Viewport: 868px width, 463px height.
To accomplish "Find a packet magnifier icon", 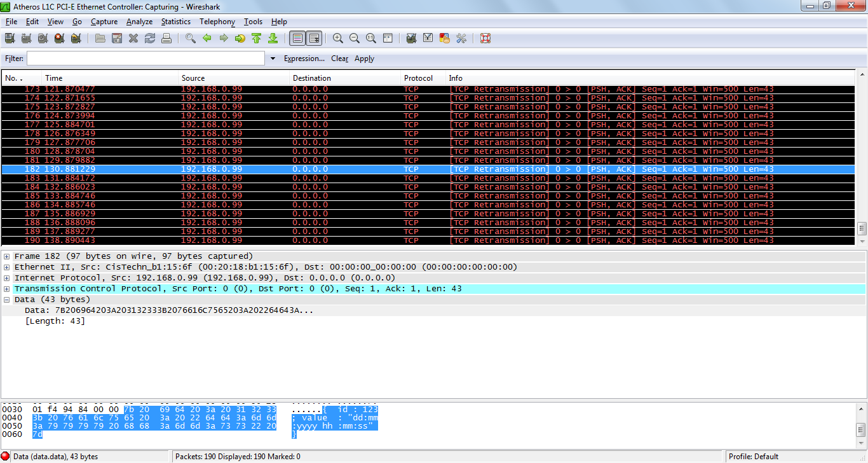I will 191,38.
